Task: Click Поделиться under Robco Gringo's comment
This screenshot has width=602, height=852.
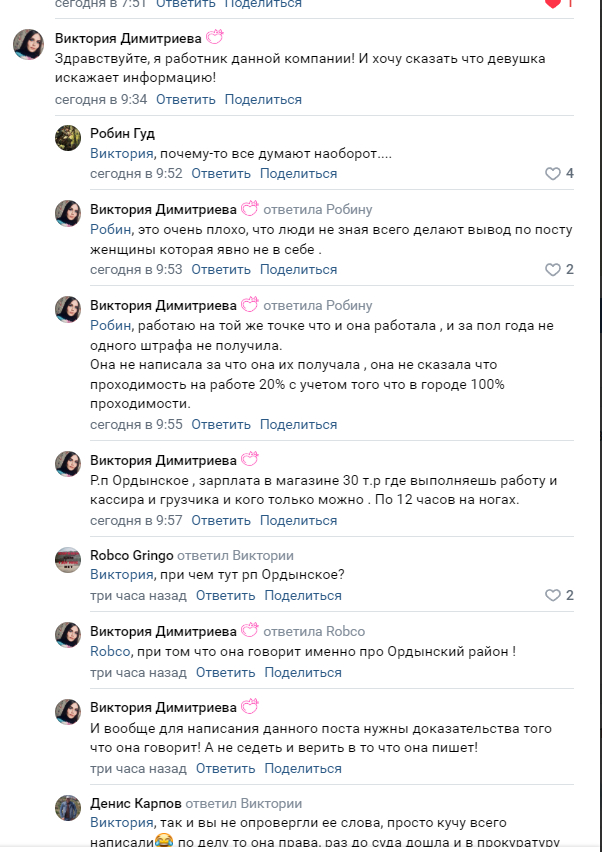Action: 303,595
